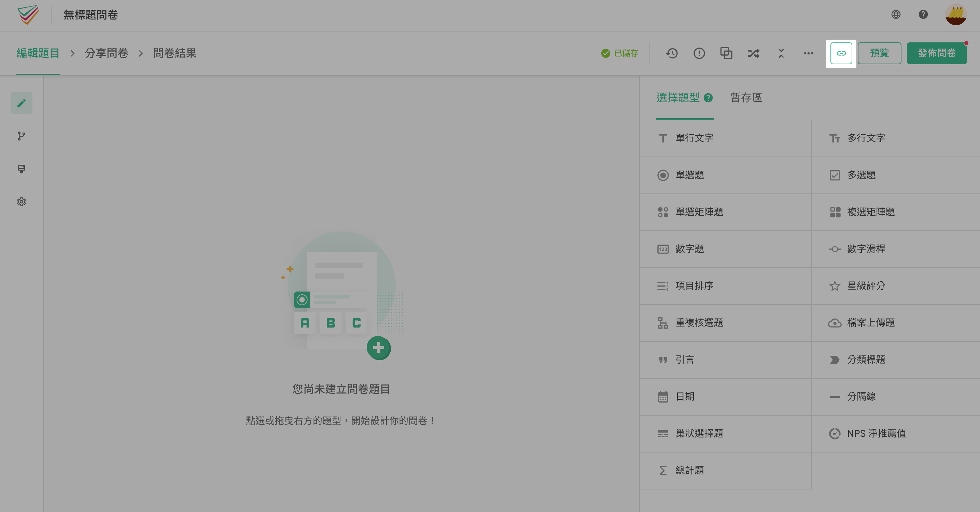The width and height of the screenshot is (980, 512).
Task: Select the pencil edit sidebar icon
Action: (x=21, y=103)
